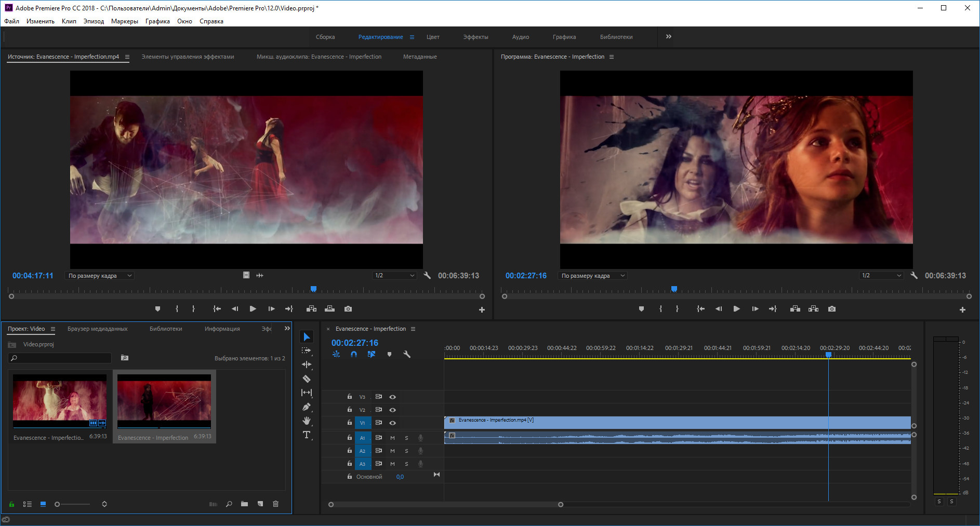
Task: Click trash Clear icon in Project panel
Action: (276, 504)
